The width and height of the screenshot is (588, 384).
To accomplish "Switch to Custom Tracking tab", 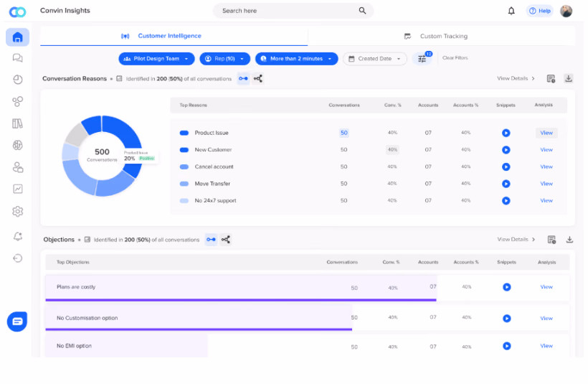I will [x=442, y=36].
